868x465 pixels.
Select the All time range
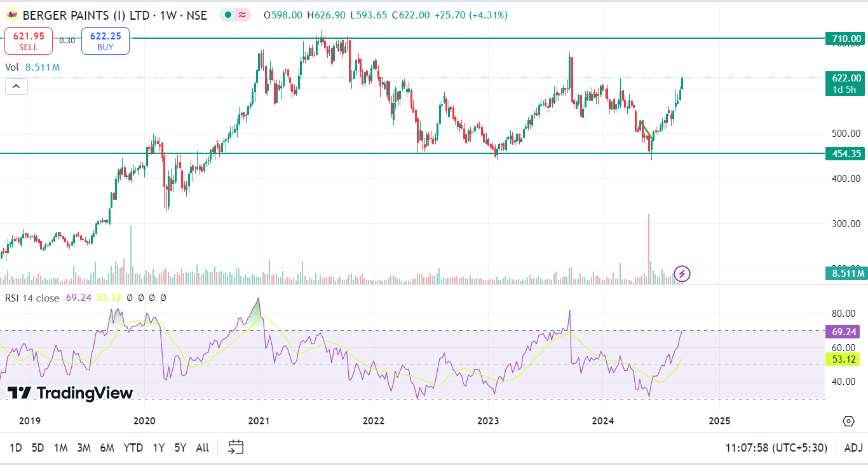point(202,448)
